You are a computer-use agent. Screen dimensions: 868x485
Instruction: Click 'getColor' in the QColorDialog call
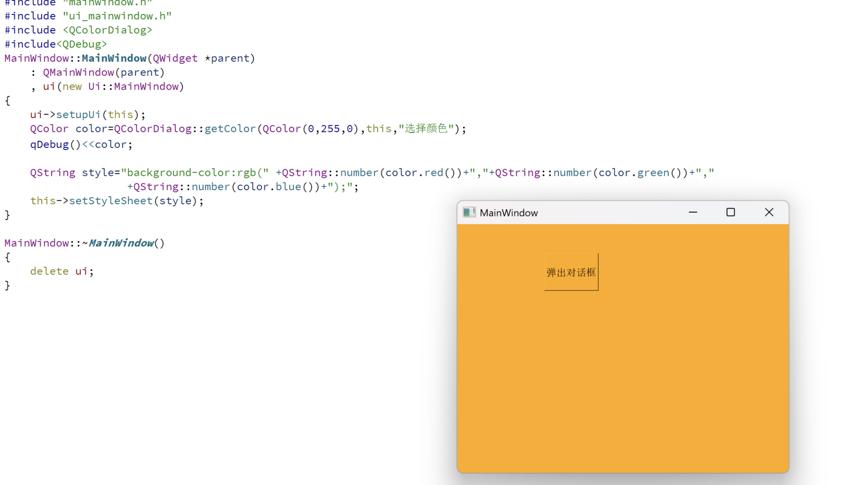[230, 129]
